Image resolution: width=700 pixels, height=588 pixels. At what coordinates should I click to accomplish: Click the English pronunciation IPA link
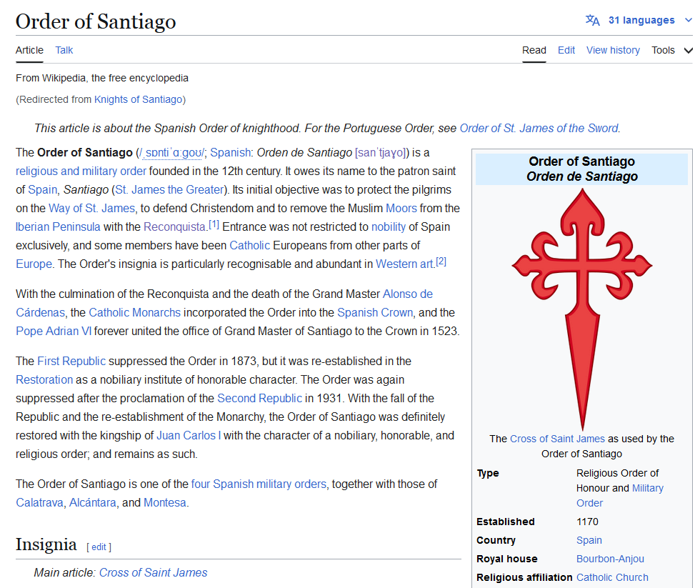pyautogui.click(x=172, y=153)
